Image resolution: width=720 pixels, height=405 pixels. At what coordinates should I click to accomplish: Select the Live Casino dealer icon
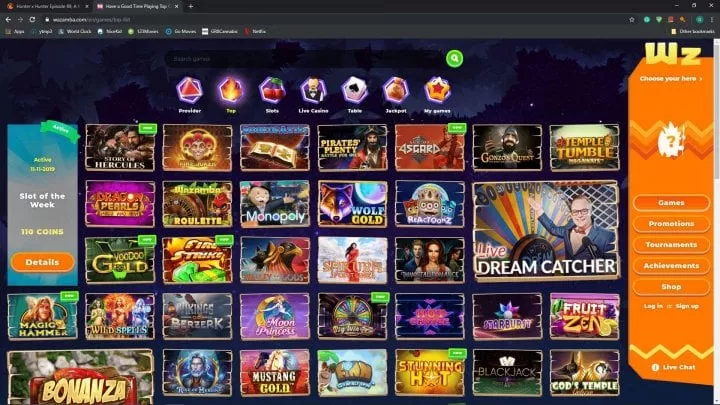tap(313, 90)
